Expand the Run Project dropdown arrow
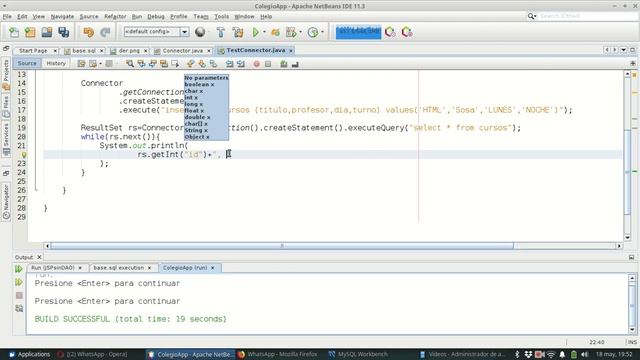Viewport: 640px width, 360px height. [x=264, y=32]
